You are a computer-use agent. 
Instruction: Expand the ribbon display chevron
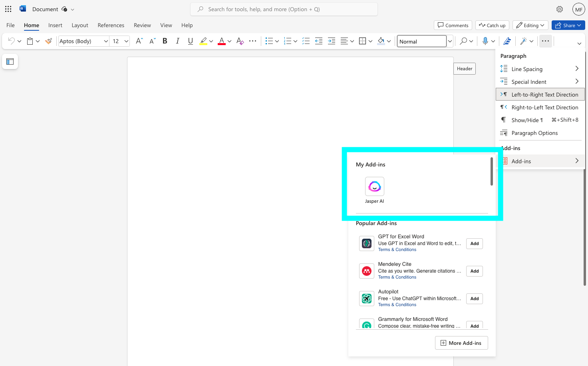coord(579,44)
